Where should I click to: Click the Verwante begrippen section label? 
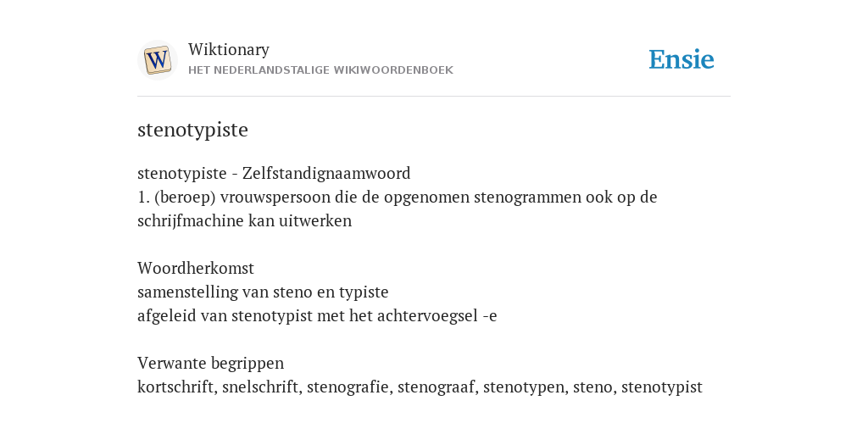point(210,364)
